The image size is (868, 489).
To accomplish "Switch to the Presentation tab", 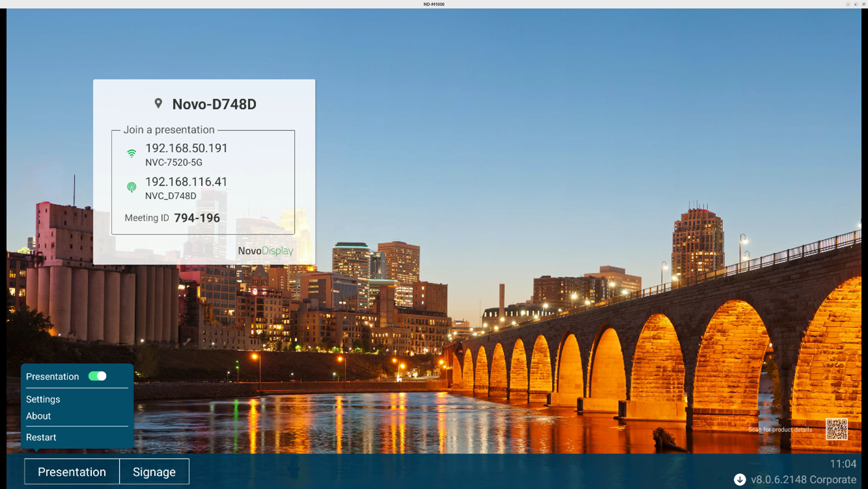I will click(x=72, y=472).
